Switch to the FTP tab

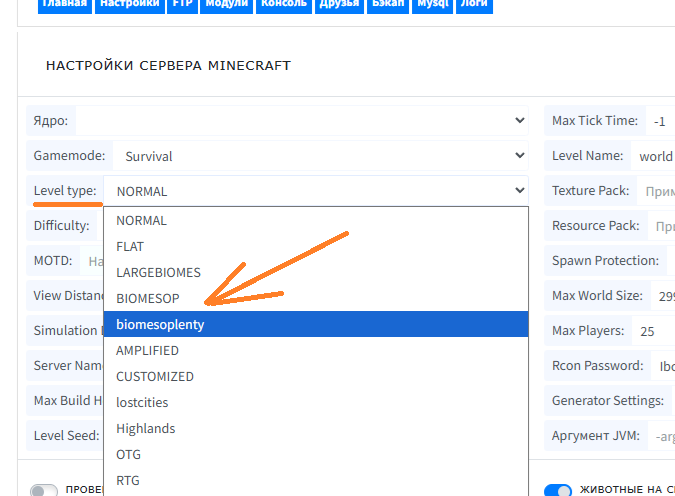point(182,5)
